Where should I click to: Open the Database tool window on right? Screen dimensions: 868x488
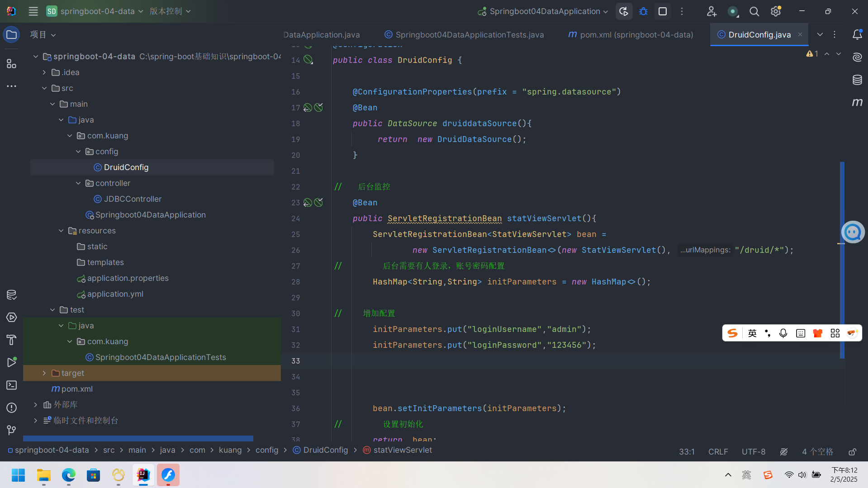(857, 80)
